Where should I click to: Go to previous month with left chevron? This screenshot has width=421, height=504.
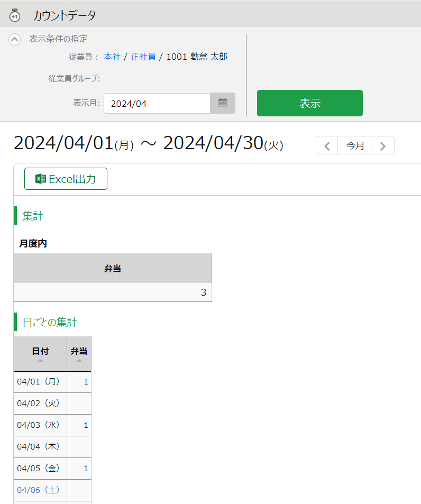(327, 145)
